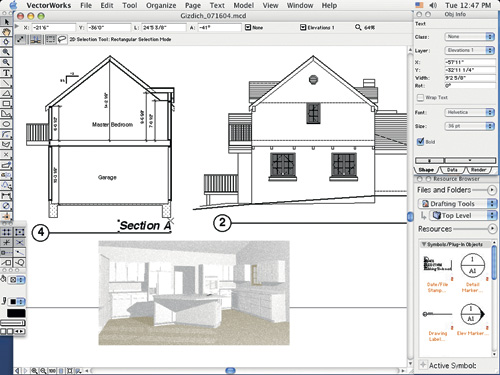Image resolution: width=500 pixels, height=375 pixels.
Task: Open the Model menu
Action: (243, 5)
